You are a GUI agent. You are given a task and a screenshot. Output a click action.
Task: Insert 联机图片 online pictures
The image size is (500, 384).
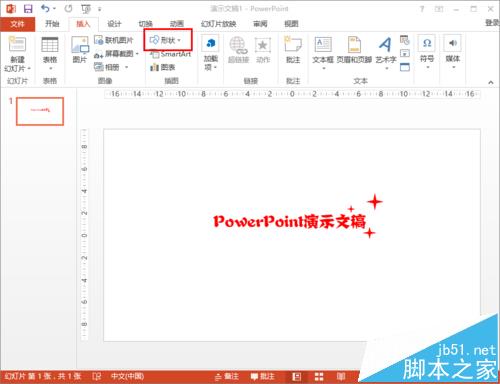113,40
